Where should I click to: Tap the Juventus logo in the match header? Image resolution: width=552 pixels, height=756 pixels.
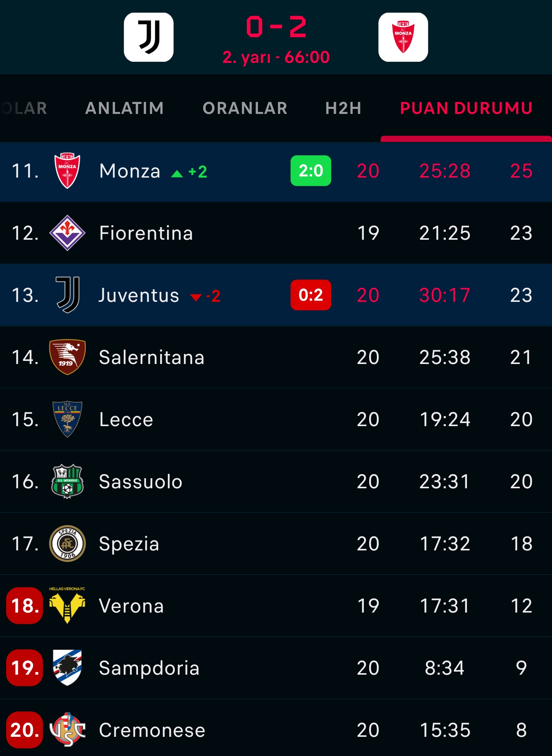[x=149, y=37]
